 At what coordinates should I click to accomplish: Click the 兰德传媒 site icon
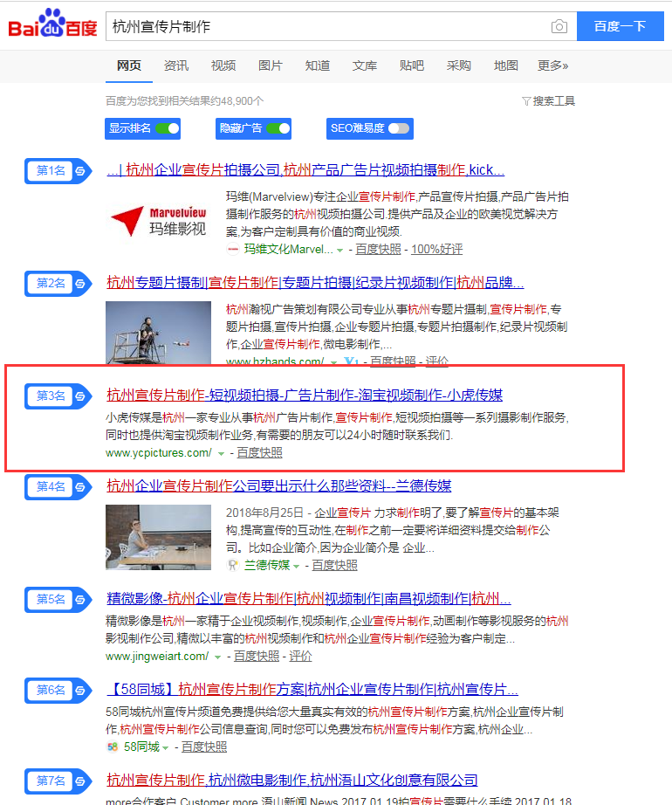click(232, 565)
